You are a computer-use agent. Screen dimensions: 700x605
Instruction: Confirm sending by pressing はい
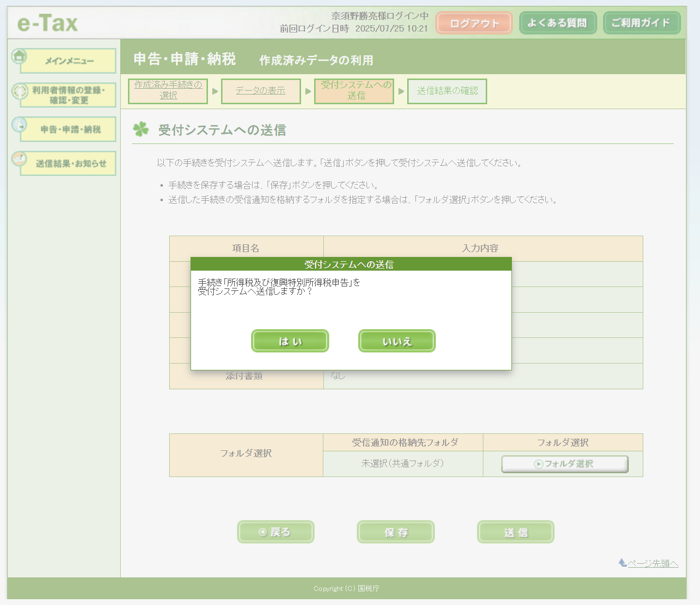click(290, 341)
